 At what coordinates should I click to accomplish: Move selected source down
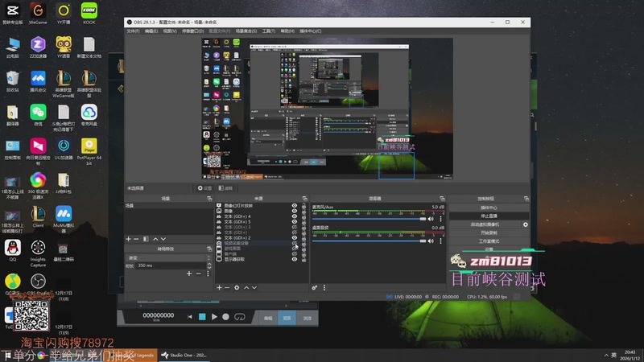point(254,288)
